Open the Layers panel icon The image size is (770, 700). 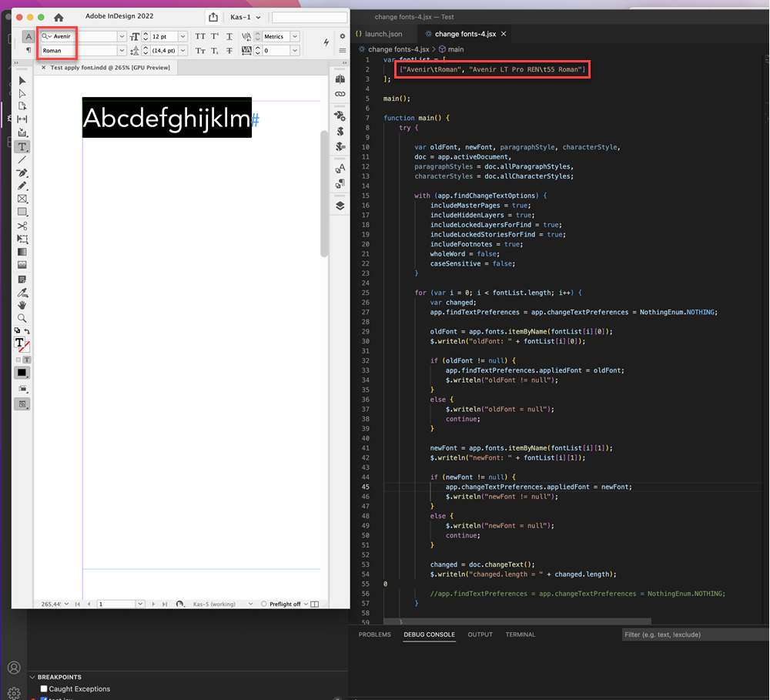[340, 206]
